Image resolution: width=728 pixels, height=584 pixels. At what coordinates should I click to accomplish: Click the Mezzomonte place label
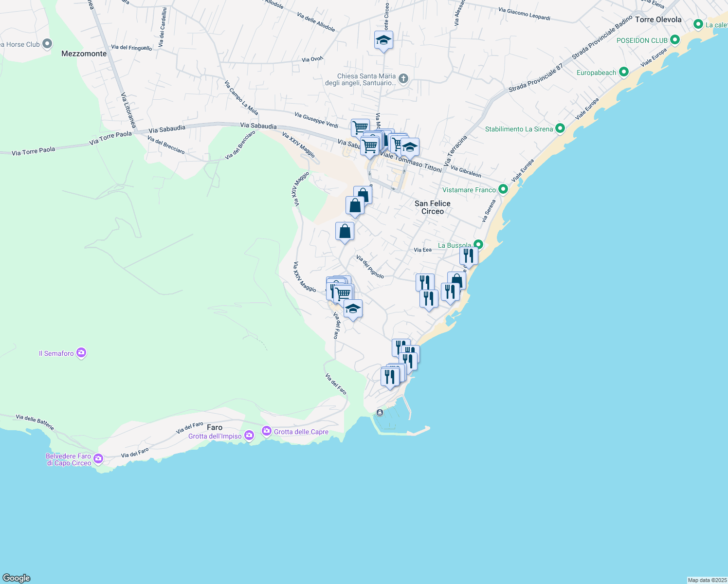pos(84,54)
